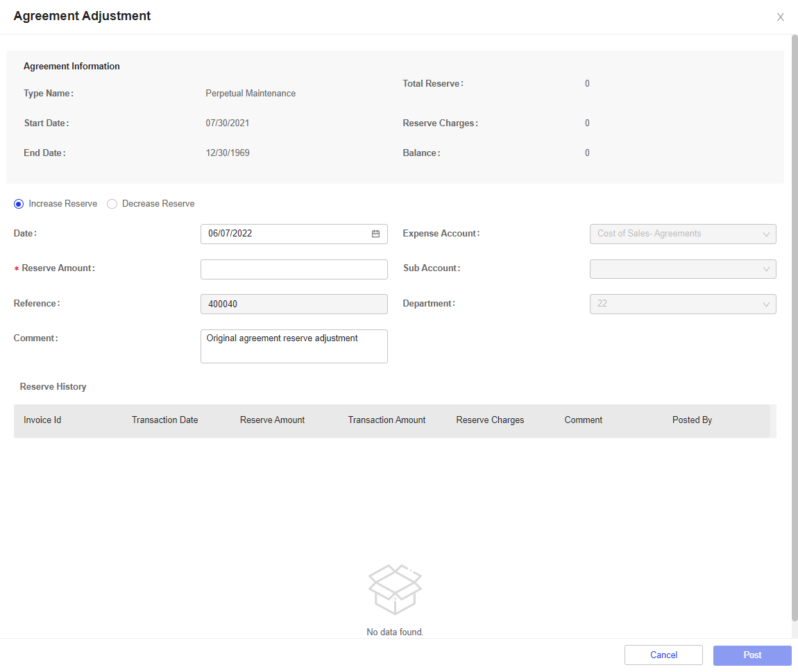The height and width of the screenshot is (672, 798).
Task: Click the X to close Agreement Adjustment
Action: point(780,17)
